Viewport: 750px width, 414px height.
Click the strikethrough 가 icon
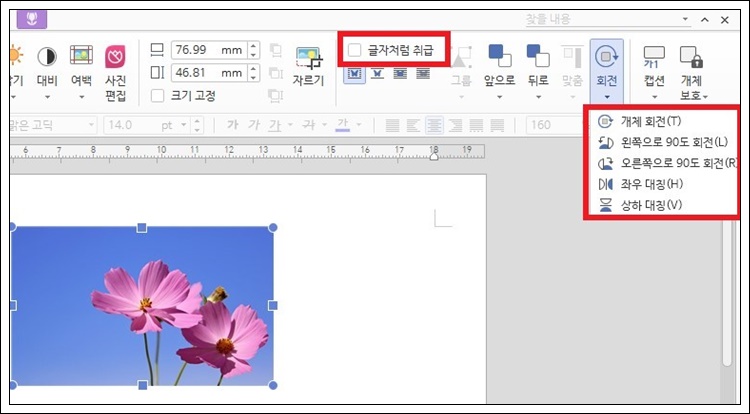[x=309, y=125]
